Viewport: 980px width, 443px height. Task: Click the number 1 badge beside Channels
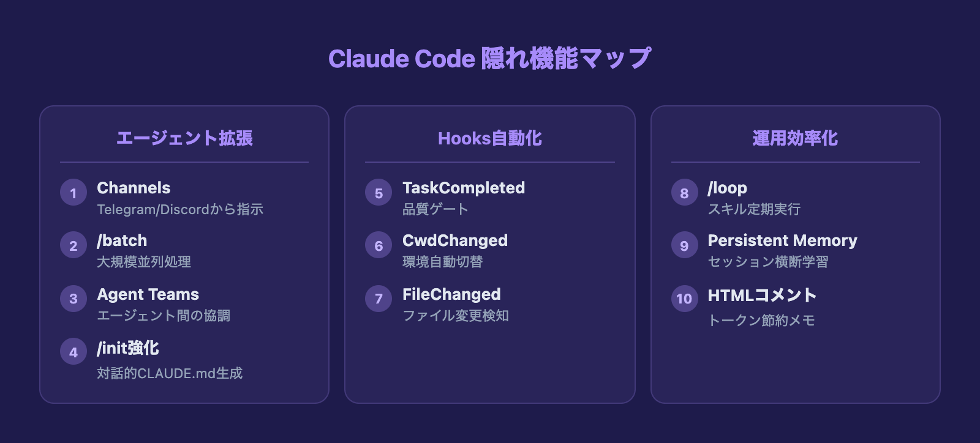click(73, 193)
